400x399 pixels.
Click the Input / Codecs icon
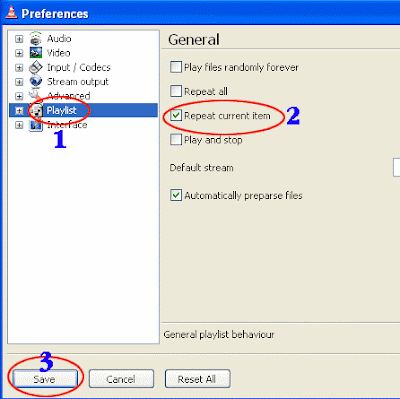click(x=36, y=67)
